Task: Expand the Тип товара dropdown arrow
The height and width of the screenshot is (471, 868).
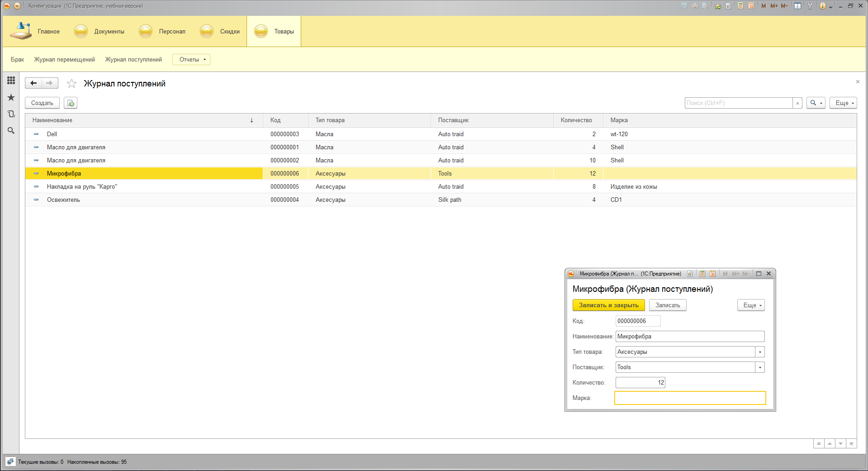Action: (x=760, y=352)
